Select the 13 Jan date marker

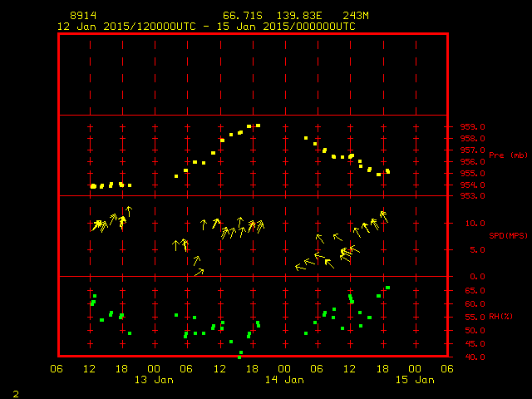[x=155, y=380]
